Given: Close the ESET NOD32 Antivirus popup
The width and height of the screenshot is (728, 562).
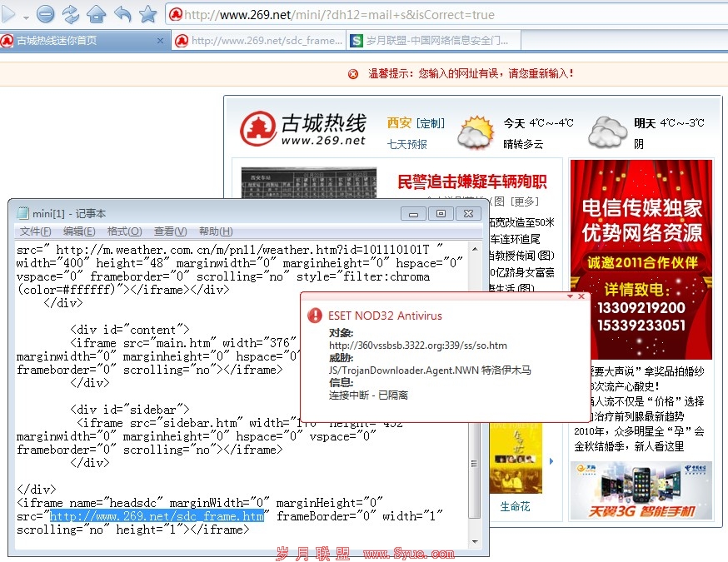Looking at the screenshot, I should tap(581, 296).
